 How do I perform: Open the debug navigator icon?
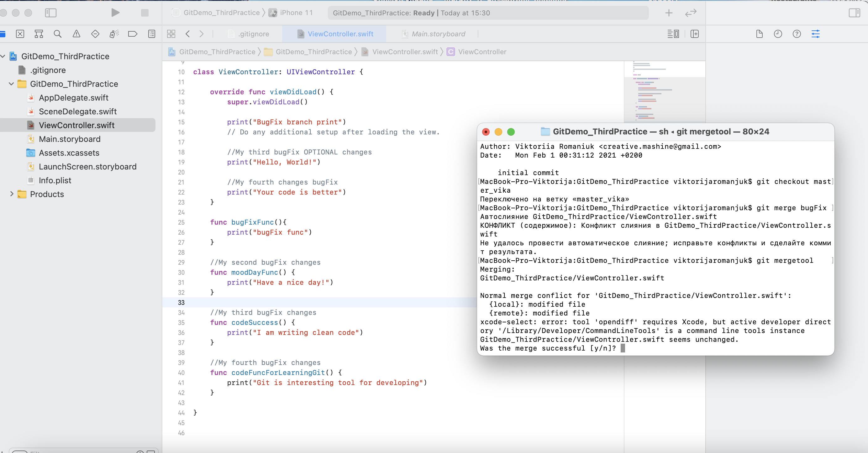pyautogui.click(x=114, y=34)
